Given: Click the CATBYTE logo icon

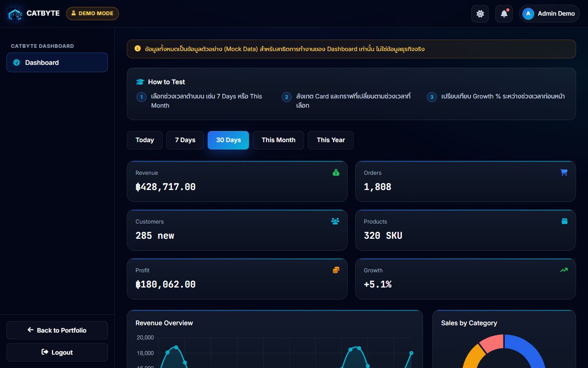Looking at the screenshot, I should 15,14.
